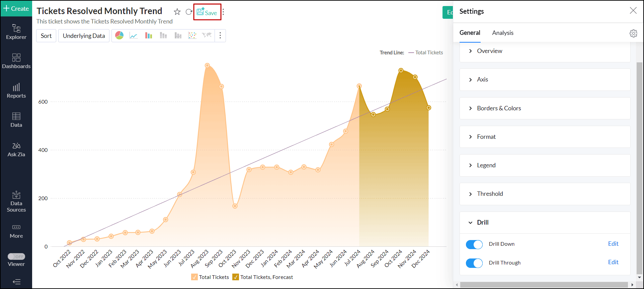The height and width of the screenshot is (289, 644).
Task: Open Ask Zia in the sidebar
Action: point(16,150)
